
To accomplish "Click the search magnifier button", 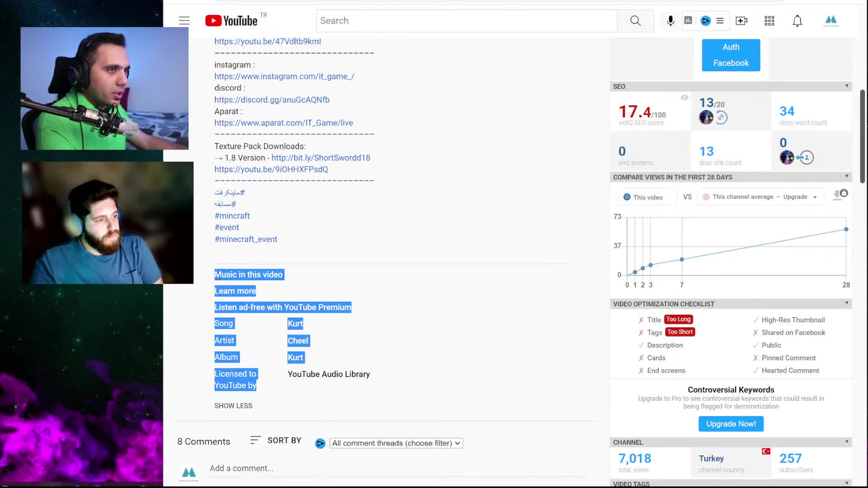I will pyautogui.click(x=635, y=21).
